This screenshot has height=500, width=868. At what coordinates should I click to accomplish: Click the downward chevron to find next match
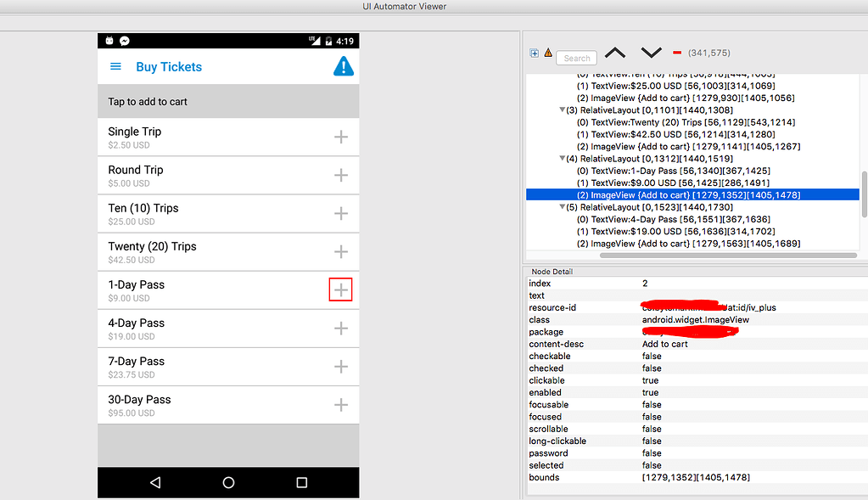click(x=651, y=53)
